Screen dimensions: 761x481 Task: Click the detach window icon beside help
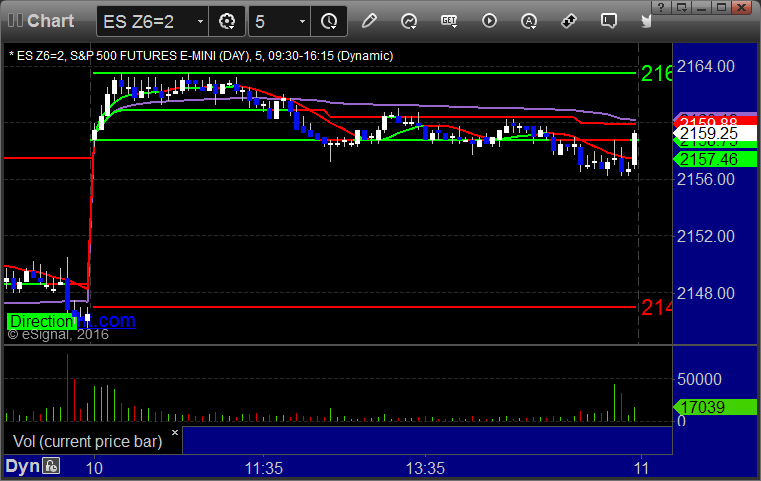coord(681,7)
